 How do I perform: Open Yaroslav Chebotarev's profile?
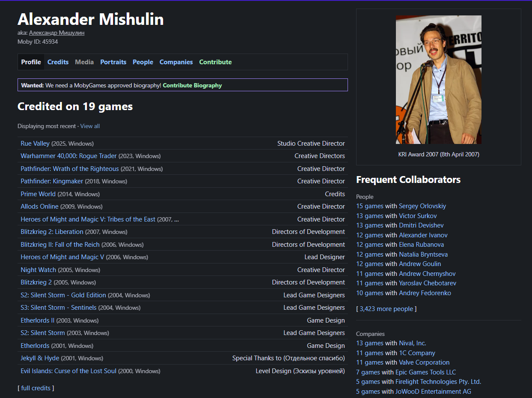[x=428, y=283]
